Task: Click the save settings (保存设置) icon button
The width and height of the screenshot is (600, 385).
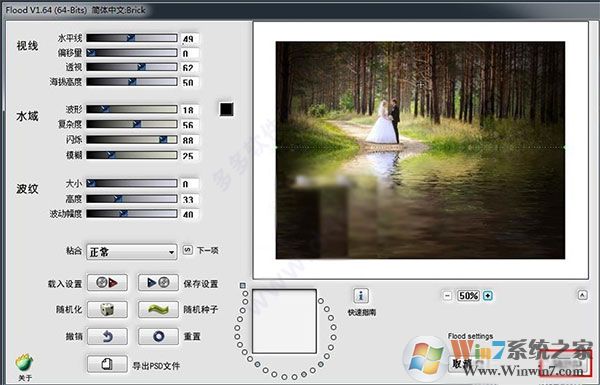Action: tap(158, 283)
